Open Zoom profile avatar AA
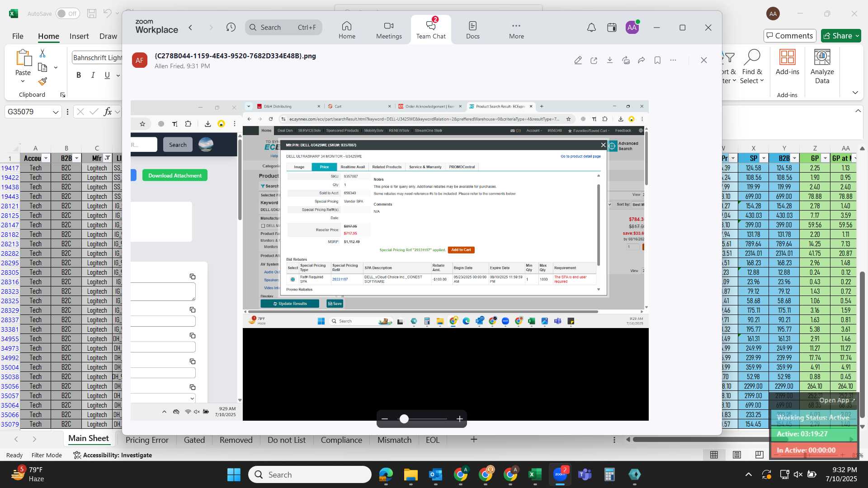Image resolution: width=868 pixels, height=488 pixels. 632,28
